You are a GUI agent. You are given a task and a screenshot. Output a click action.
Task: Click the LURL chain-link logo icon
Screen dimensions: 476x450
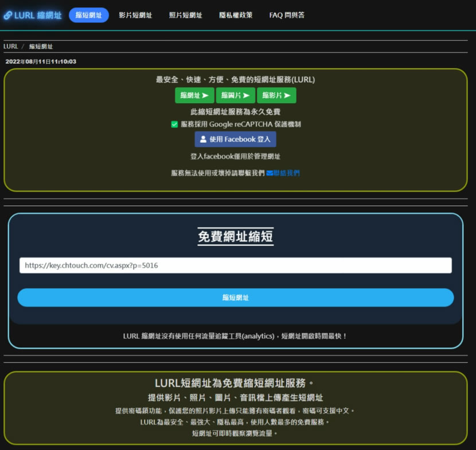[x=8, y=15]
